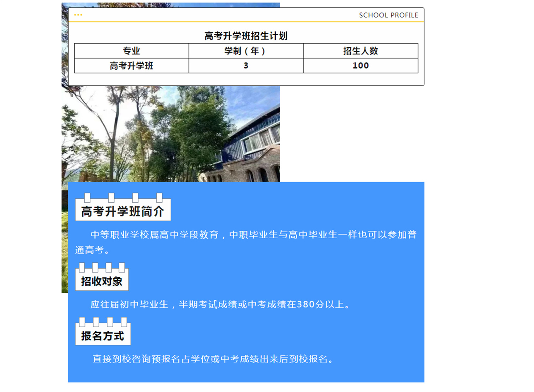Screen dimensions: 534x392
Task: Click the 学制（年）column header
Action: [246, 51]
